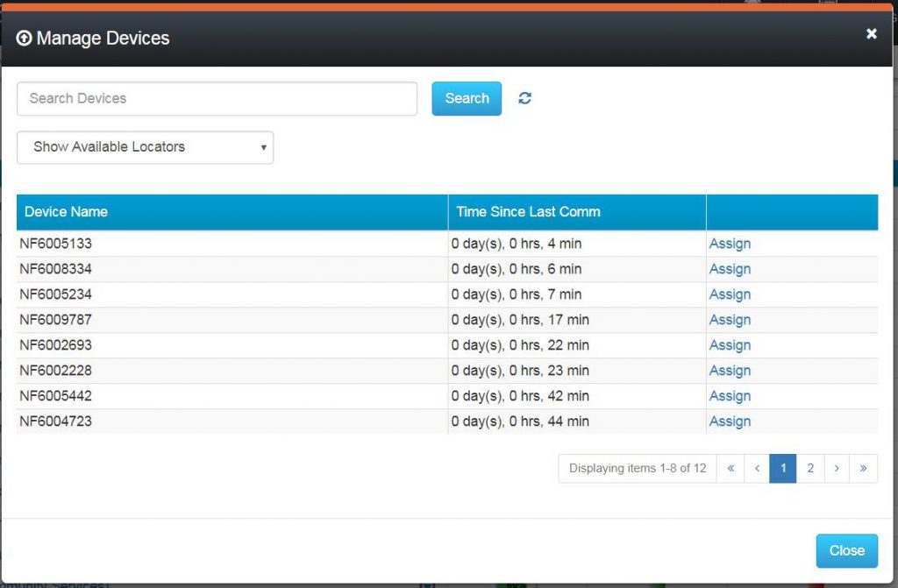
Task: Assign device NF6009787
Action: (730, 320)
